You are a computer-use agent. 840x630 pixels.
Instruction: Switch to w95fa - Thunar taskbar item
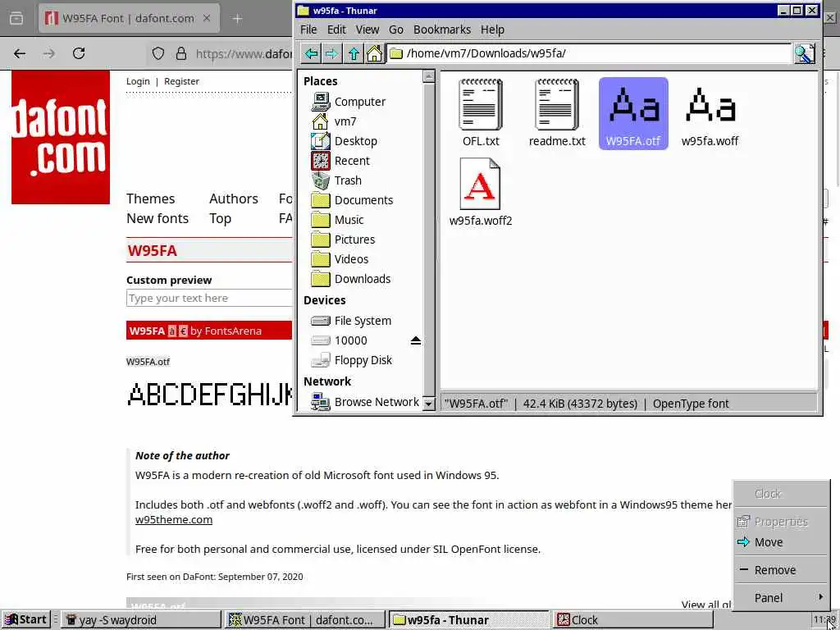tap(468, 620)
